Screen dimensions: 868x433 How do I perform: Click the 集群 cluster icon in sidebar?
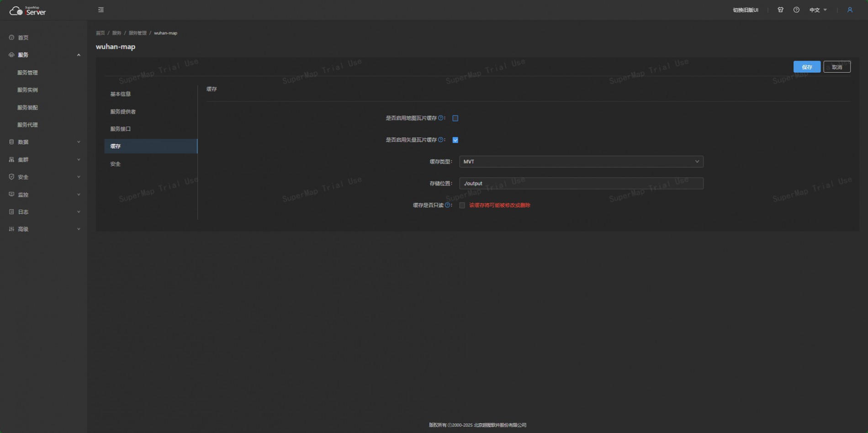point(11,159)
